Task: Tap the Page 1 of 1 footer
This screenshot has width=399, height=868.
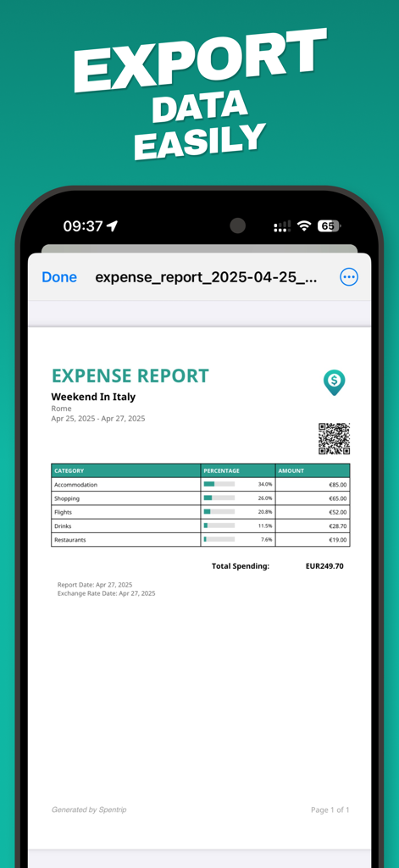Action: point(330,810)
